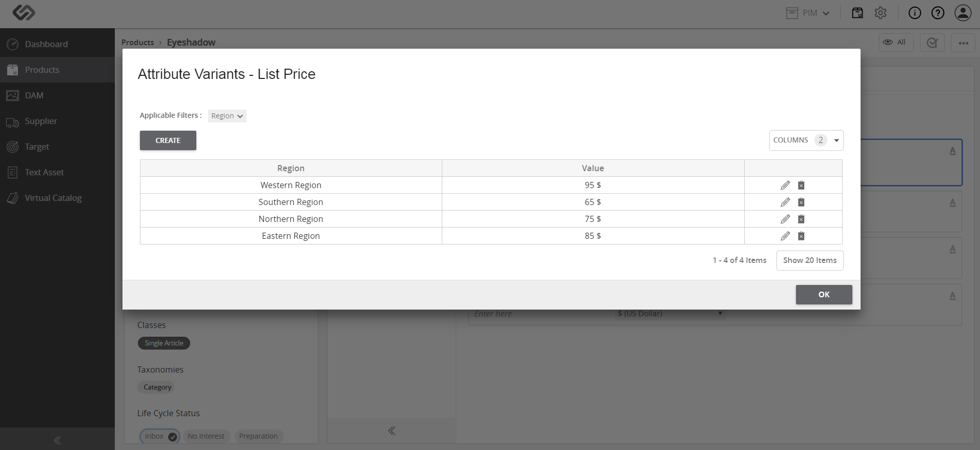980x450 pixels.
Task: Open the settings gear in top bar
Action: (881, 13)
